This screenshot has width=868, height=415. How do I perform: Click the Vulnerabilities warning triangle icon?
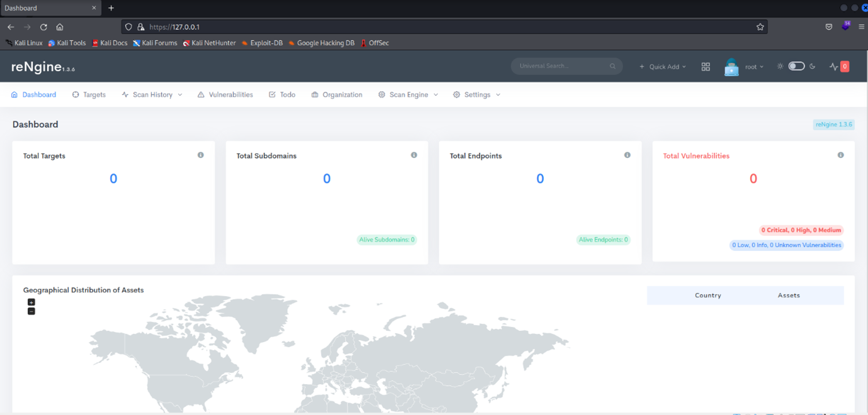tap(201, 94)
